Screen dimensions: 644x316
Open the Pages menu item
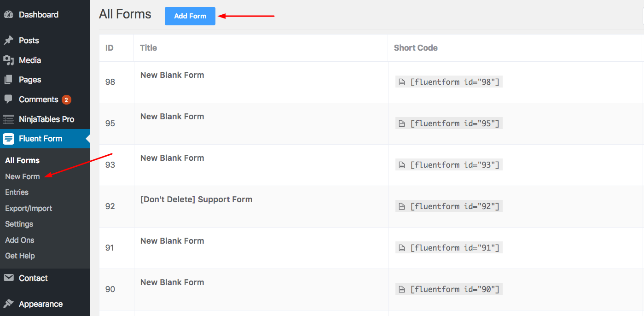tap(30, 80)
